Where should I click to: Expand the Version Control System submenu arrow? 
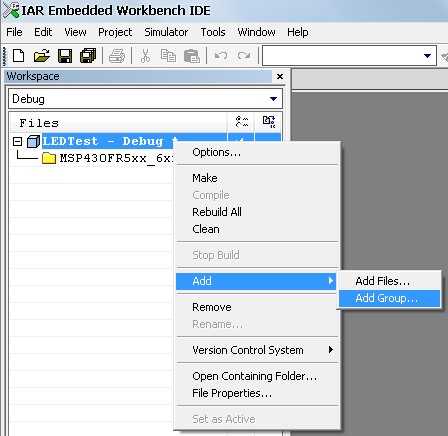click(330, 349)
